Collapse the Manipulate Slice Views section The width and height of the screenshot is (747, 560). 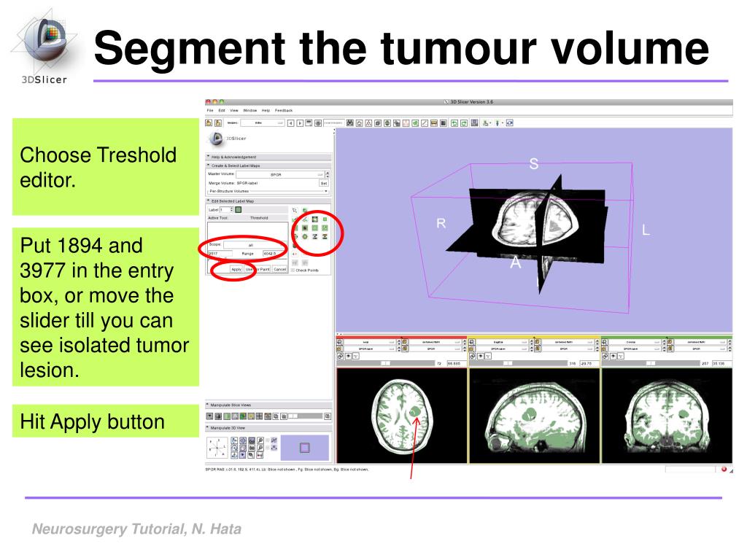[x=268, y=405]
